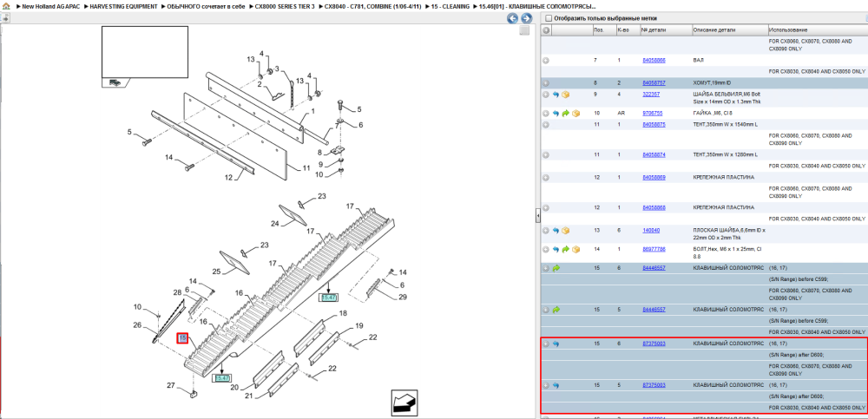Collapse the parts list with the splitter handle
This screenshot has height=419, width=868.
(x=537, y=216)
